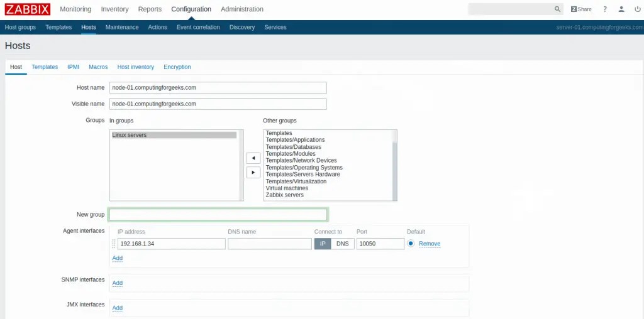
Task: Switch to the Templates form tab
Action: 45,67
